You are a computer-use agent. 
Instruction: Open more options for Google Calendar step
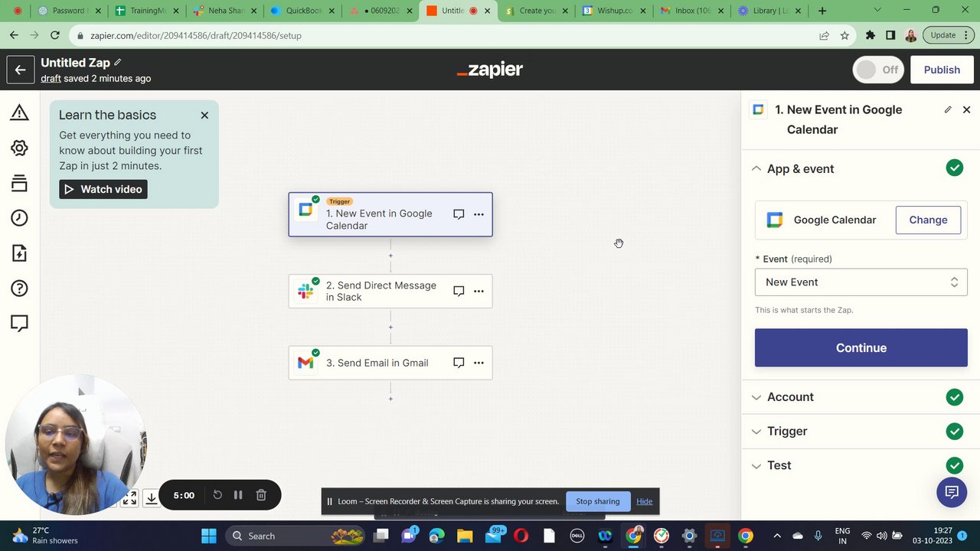[x=479, y=214]
